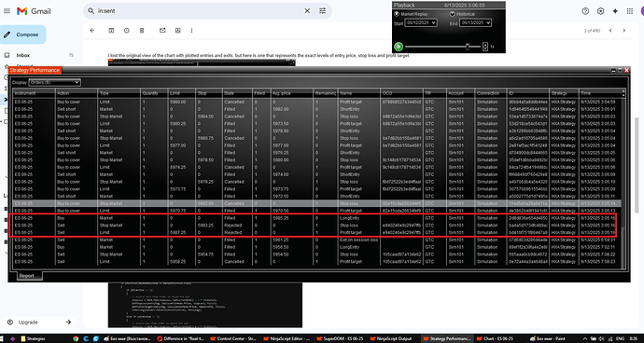Open the Google apps grid

click(630, 11)
